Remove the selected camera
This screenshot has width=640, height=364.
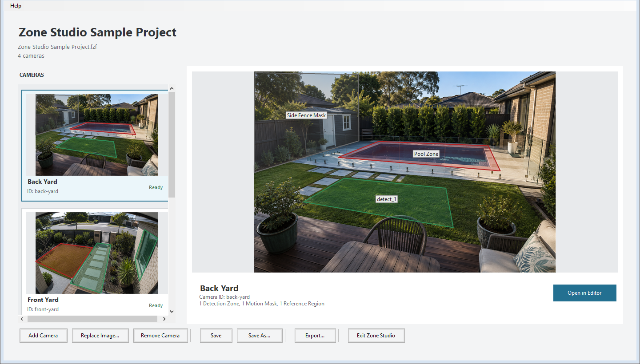tap(160, 336)
